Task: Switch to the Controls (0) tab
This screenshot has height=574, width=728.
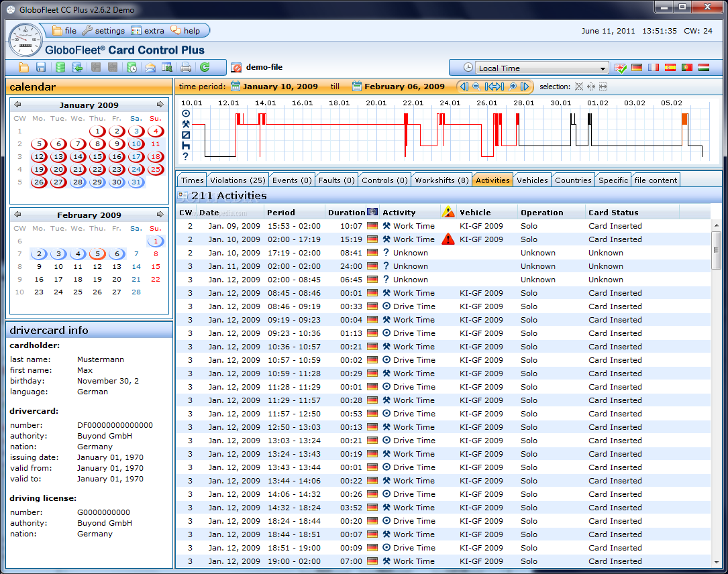Action: tap(384, 180)
